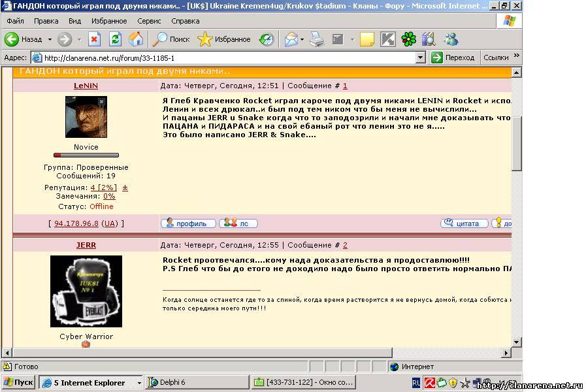Open the Сервис menu
Viewport: 586px width, 392px height.
pos(149,21)
